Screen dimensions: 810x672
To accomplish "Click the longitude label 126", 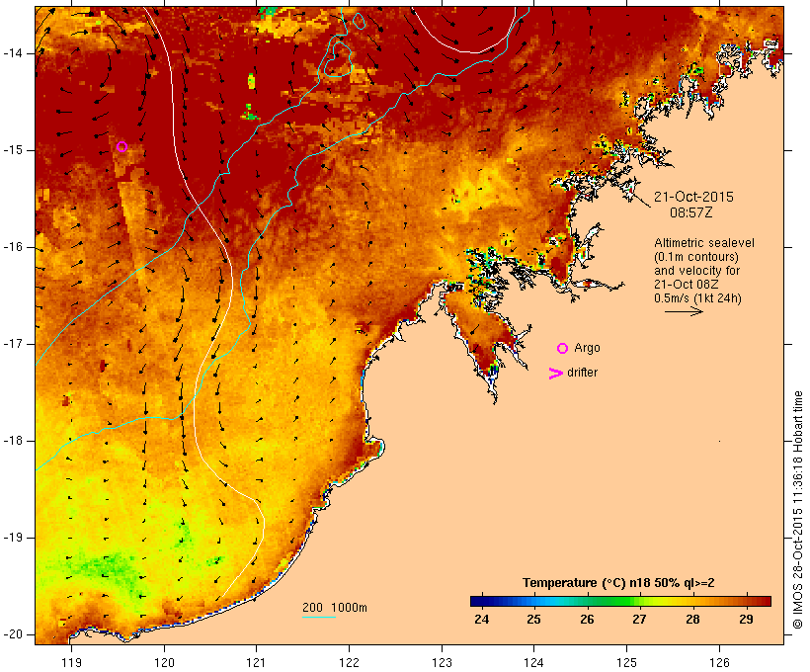I will pos(719,663).
